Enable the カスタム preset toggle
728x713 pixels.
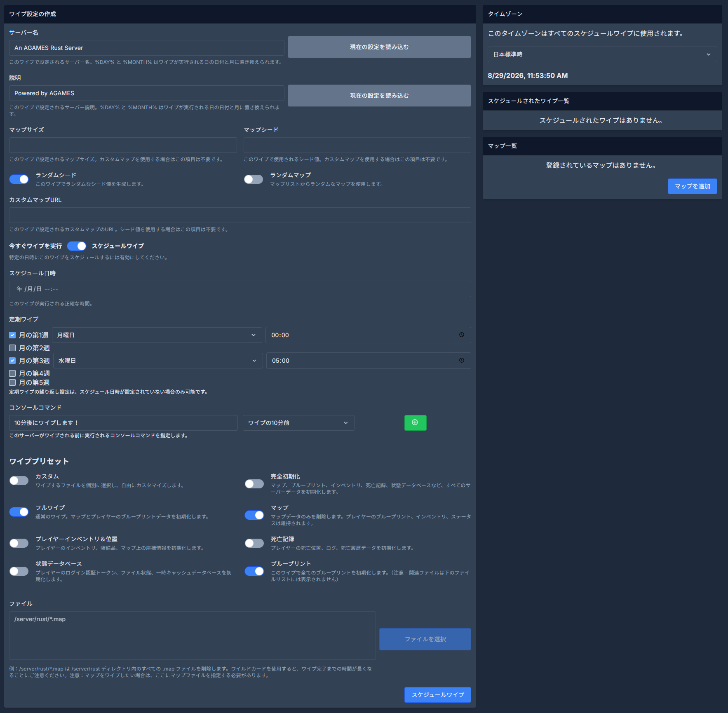coord(19,481)
